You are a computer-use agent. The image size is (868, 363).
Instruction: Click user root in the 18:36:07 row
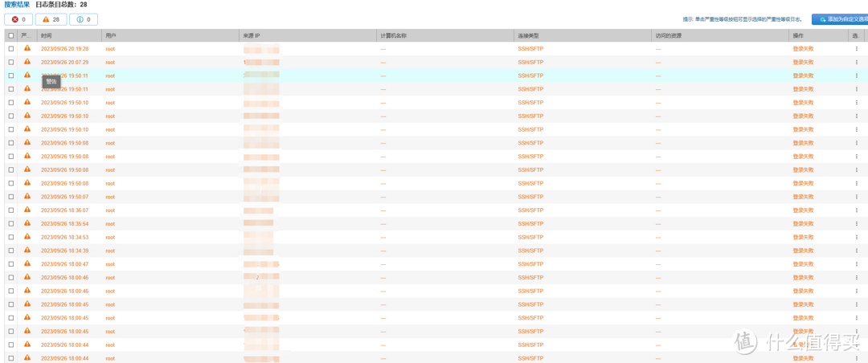coord(110,210)
